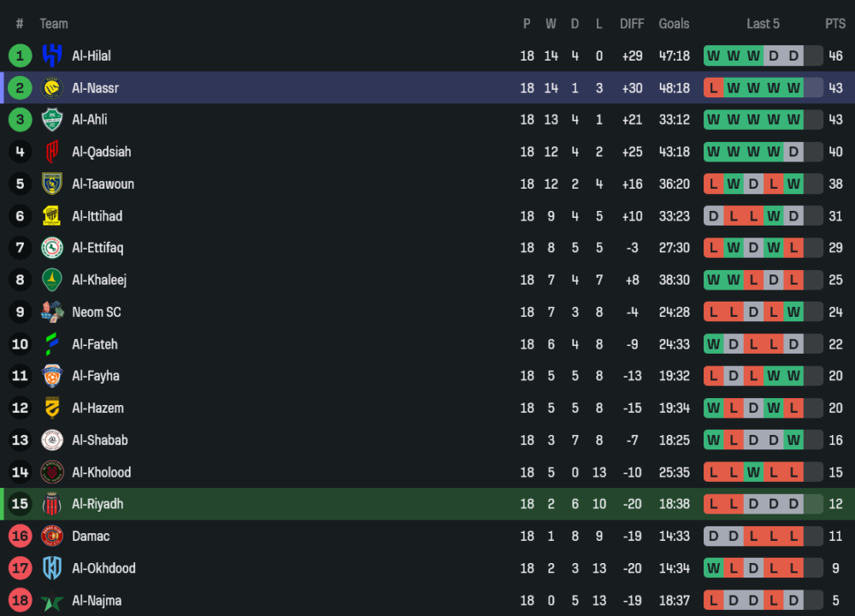Open the Al-Taawoun team name link

pos(103,184)
